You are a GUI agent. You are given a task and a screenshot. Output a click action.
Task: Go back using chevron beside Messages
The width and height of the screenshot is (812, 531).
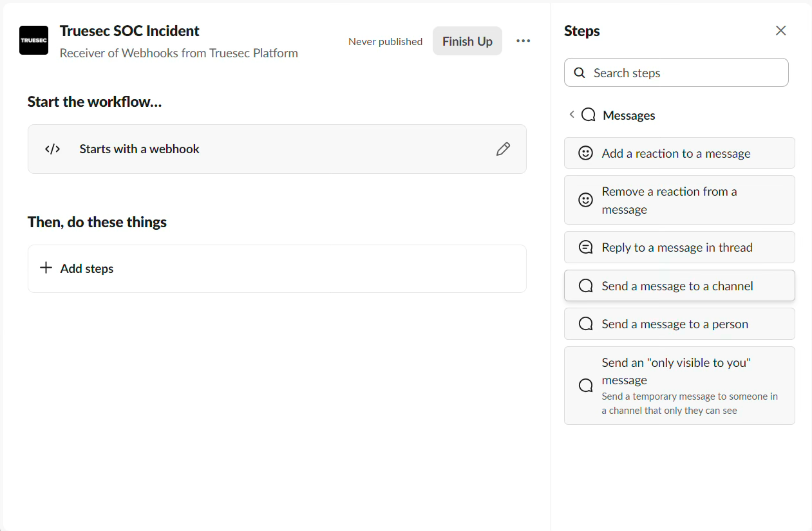click(x=571, y=115)
